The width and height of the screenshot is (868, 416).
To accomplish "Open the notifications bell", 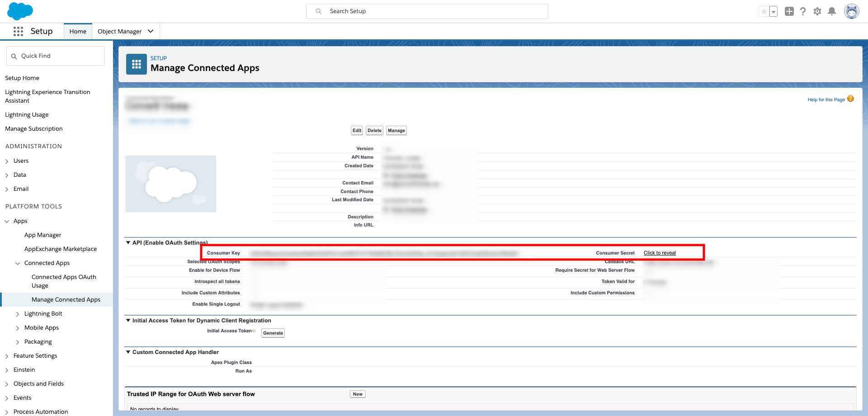I will tap(831, 11).
